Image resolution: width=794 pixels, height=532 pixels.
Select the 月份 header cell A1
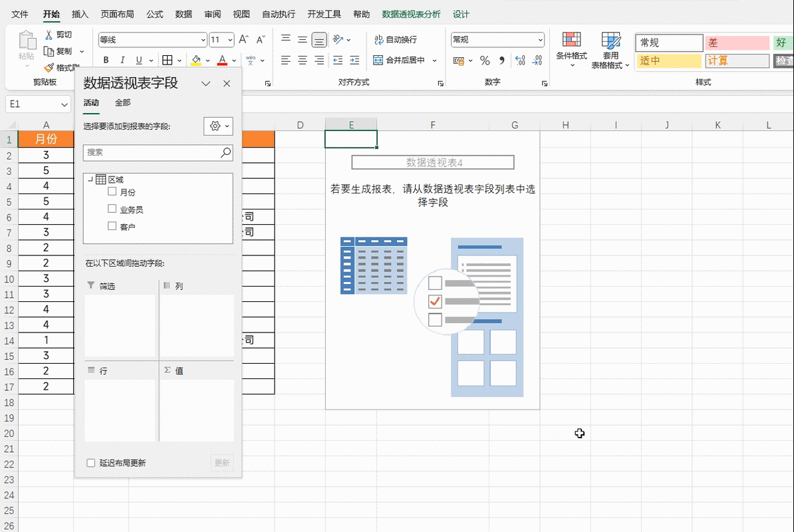[x=46, y=139]
